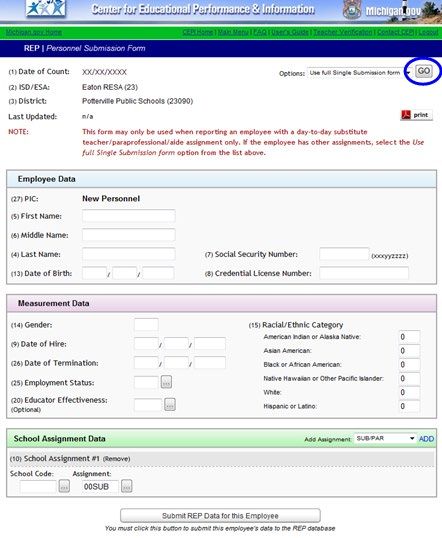The height and width of the screenshot is (538, 442).
Task: Click the ADD assignment link
Action: click(426, 439)
